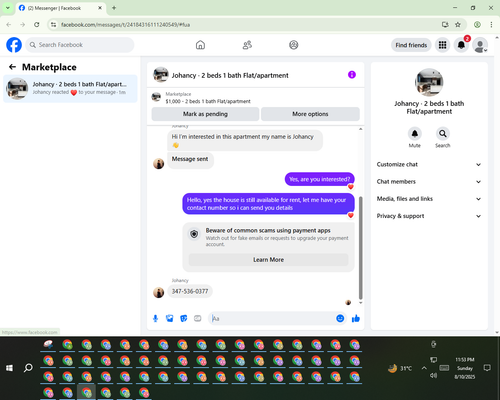Mute conversation bell icon
This screenshot has width=500, height=400.
415,134
